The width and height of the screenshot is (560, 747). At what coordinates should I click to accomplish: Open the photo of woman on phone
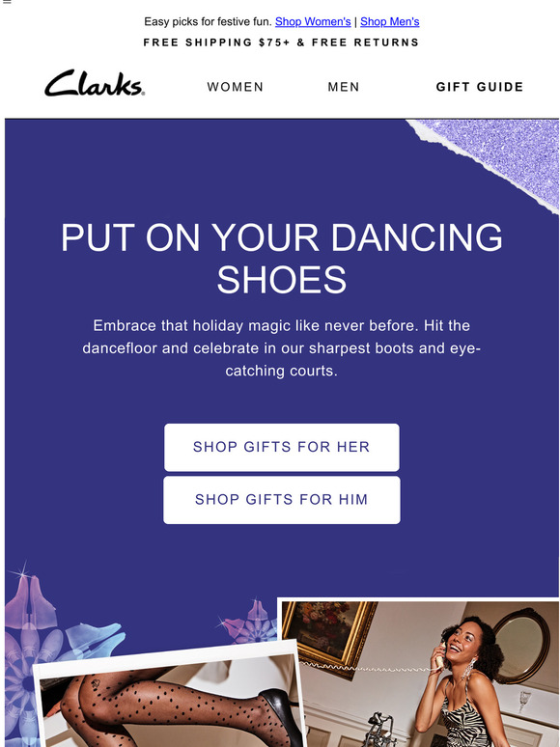tap(419, 673)
